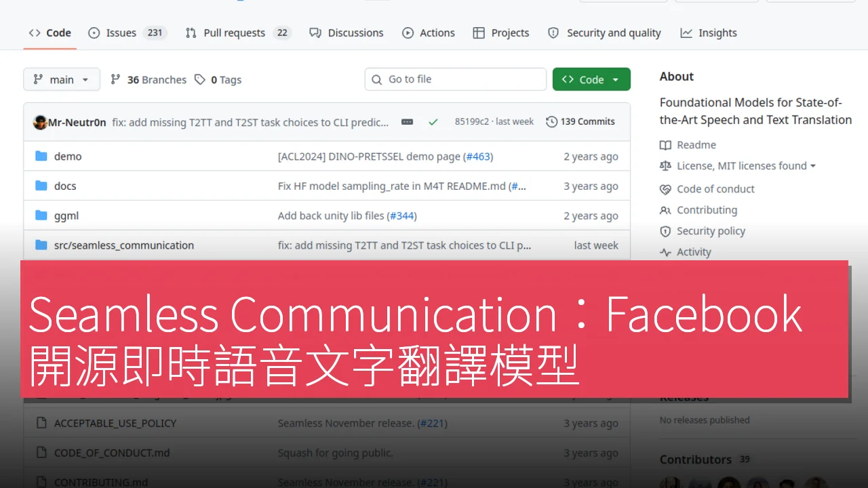This screenshot has width=868, height=488.
Task: Open the docs folder
Action: pyautogui.click(x=65, y=186)
